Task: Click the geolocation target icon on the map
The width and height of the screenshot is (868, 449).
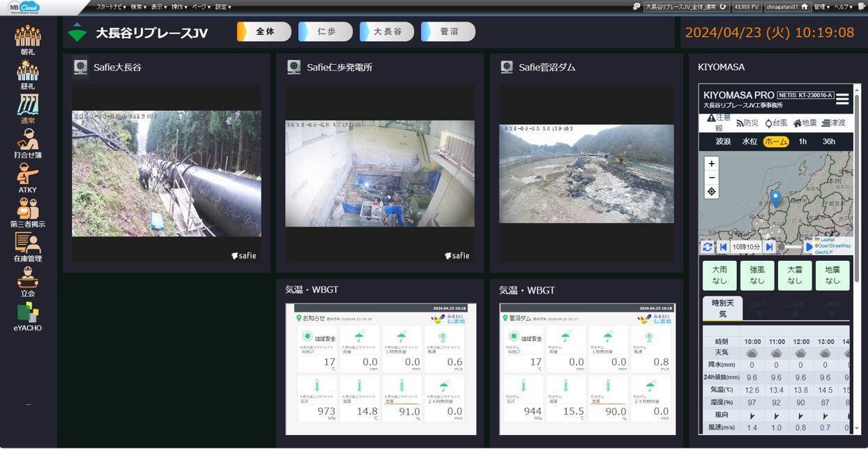Action: [x=710, y=191]
